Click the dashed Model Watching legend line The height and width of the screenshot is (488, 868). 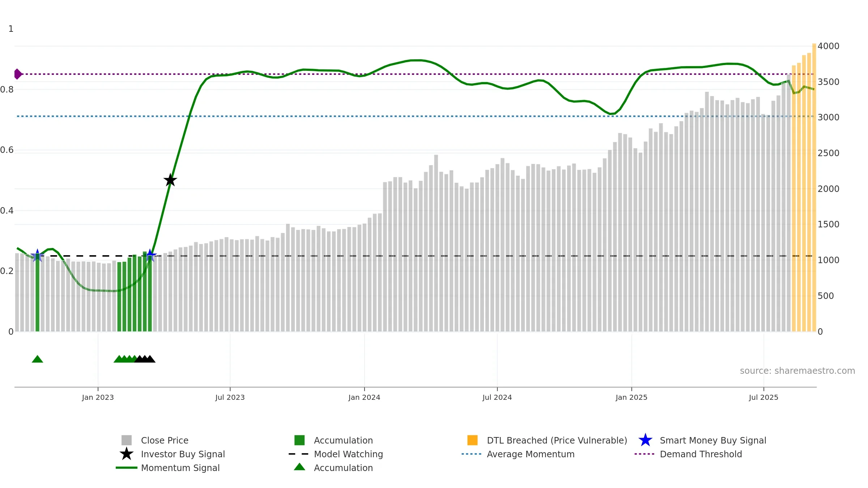point(299,454)
